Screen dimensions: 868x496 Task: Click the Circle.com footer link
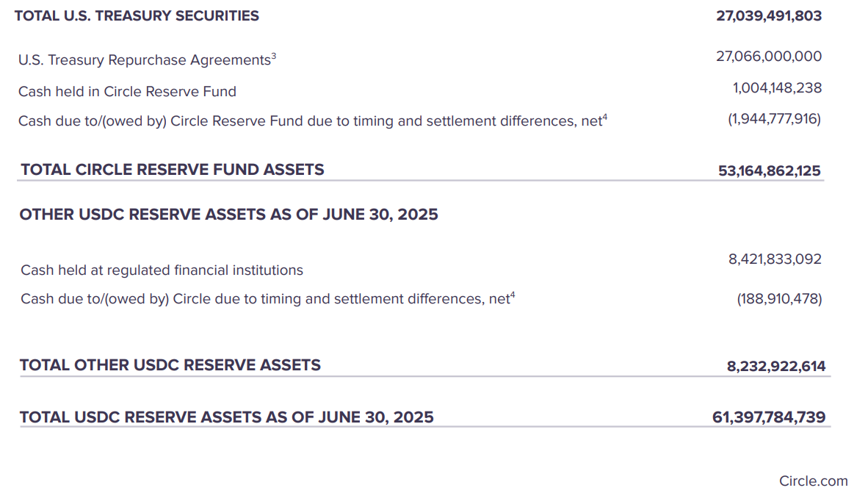813,481
